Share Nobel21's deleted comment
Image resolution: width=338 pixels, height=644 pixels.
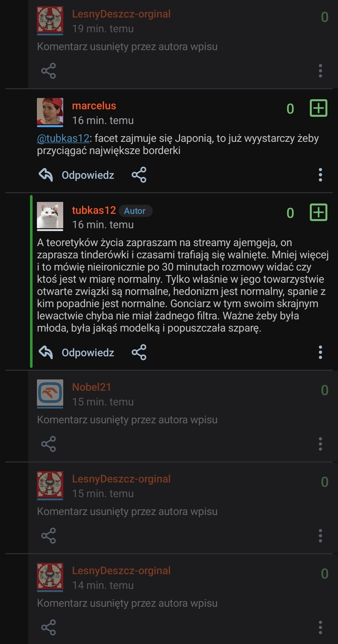49,444
